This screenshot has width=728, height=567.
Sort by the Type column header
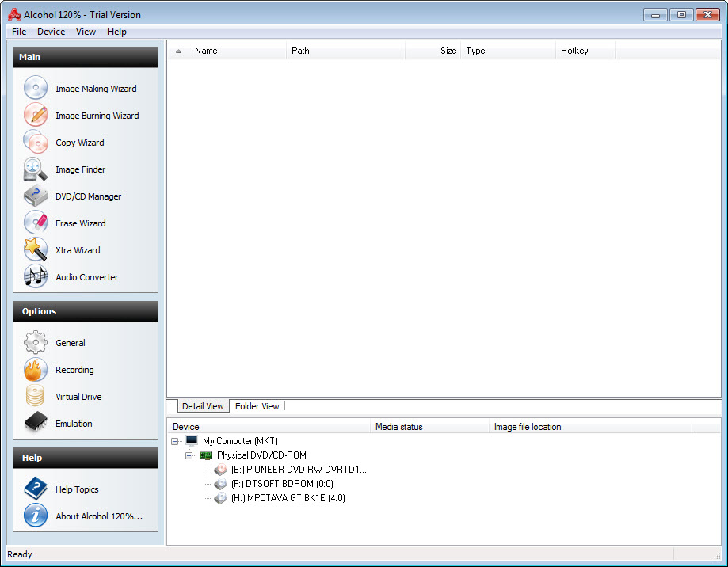pos(509,51)
